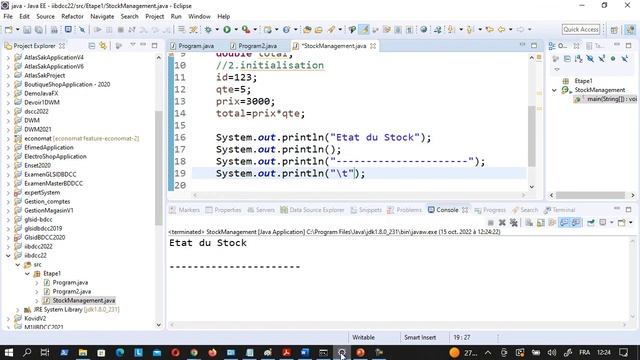
Task: Select Program2.java in Project Explorer tree
Action: (71, 291)
